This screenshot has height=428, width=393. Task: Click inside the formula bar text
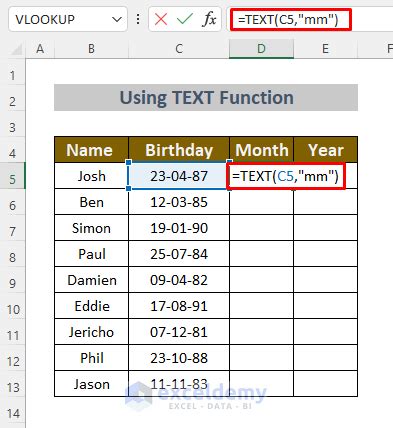288,20
